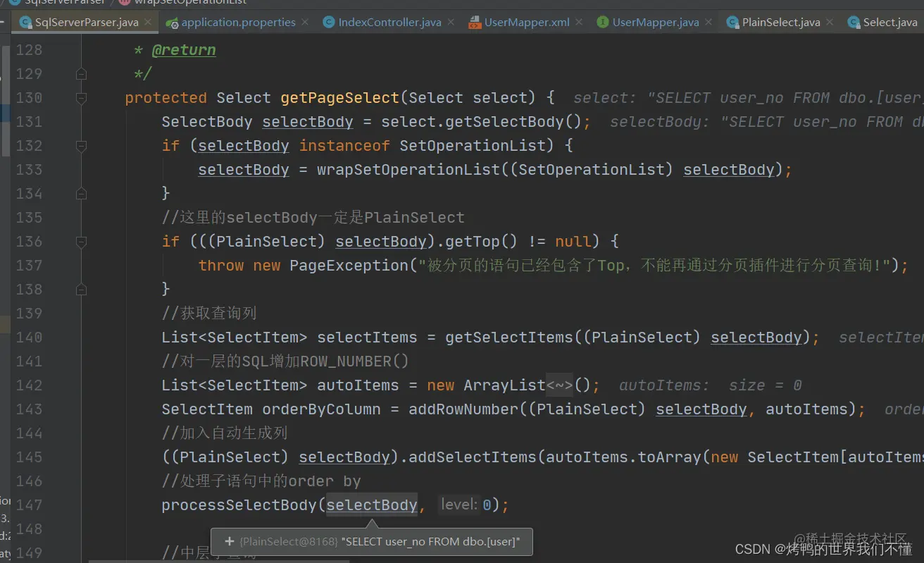Open the application.properties tab
This screenshot has width=924, height=563.
[x=238, y=23]
